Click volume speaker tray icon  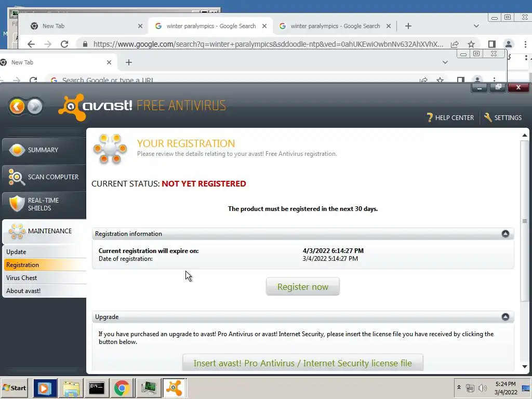pyautogui.click(x=482, y=388)
